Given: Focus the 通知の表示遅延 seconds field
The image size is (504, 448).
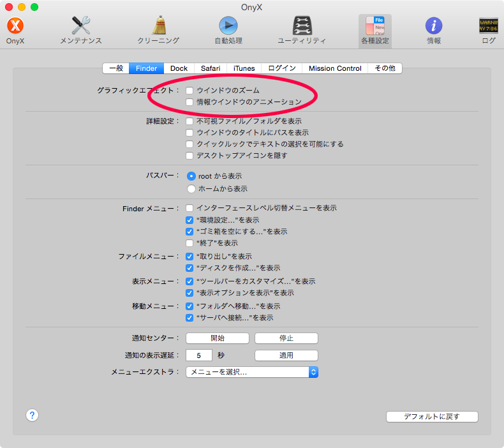Looking at the screenshot, I should [x=199, y=355].
